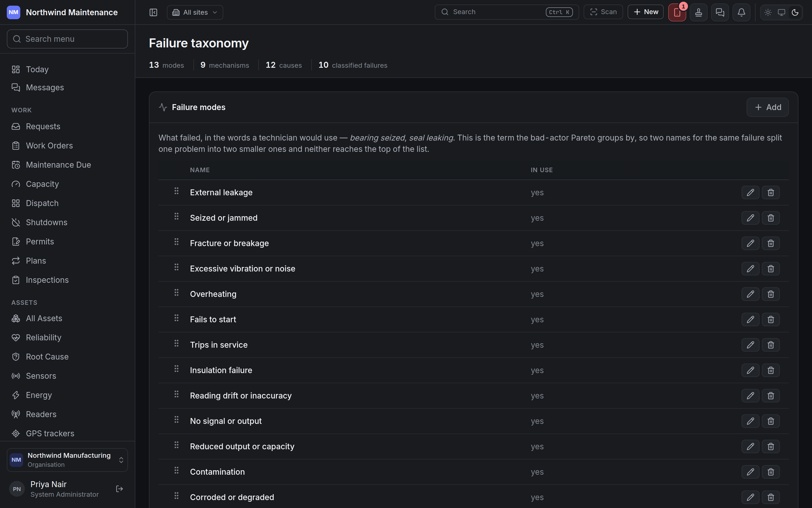Click the 9 mechanisms stat

click(x=225, y=65)
